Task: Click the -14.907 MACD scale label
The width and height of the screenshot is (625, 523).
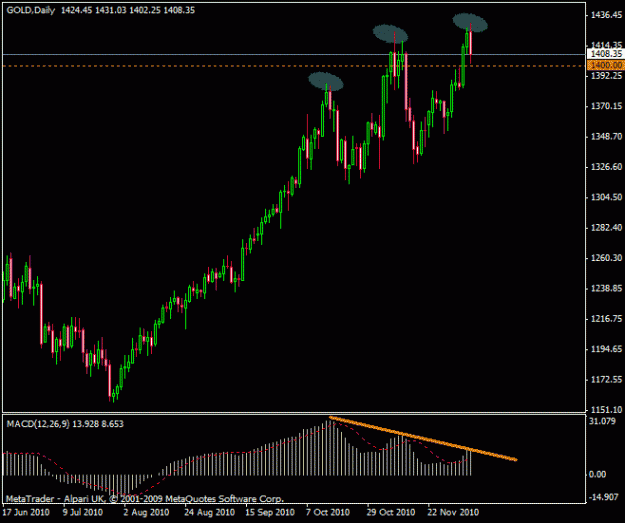Action: [x=605, y=497]
